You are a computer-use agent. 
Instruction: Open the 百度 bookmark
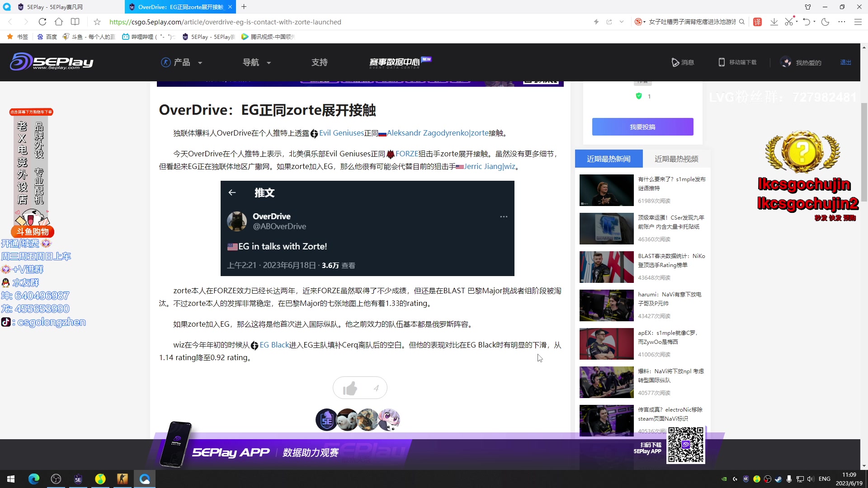[47, 37]
